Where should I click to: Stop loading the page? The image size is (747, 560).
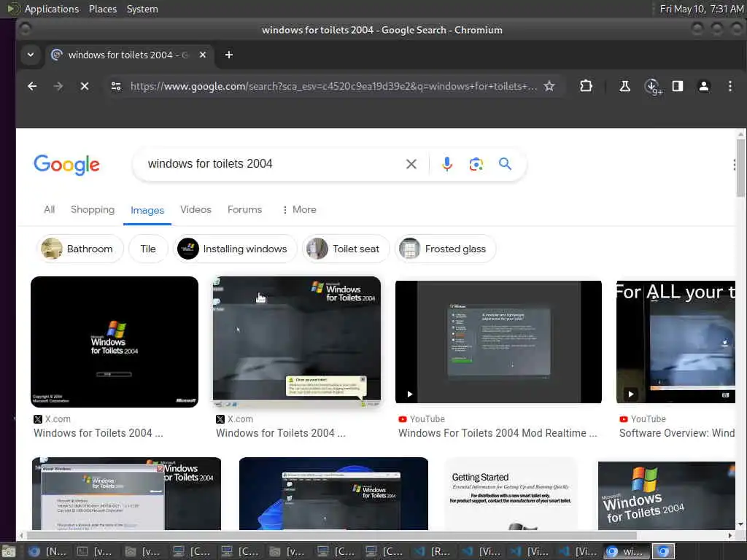pyautogui.click(x=85, y=86)
